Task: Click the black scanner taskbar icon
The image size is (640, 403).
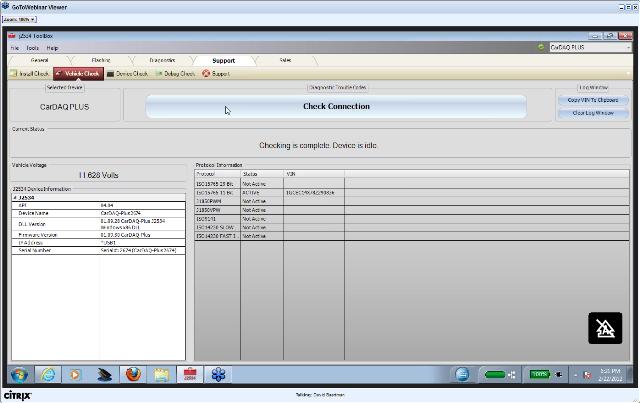Action: pos(104,374)
